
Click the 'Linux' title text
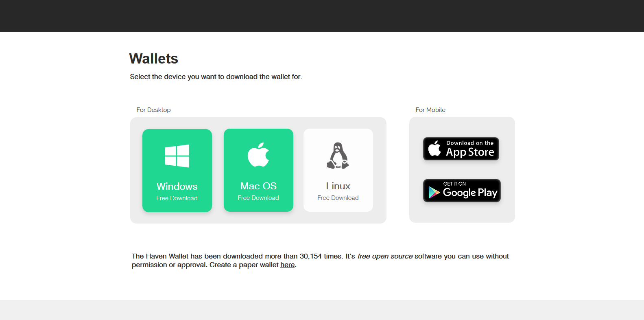coord(338,186)
